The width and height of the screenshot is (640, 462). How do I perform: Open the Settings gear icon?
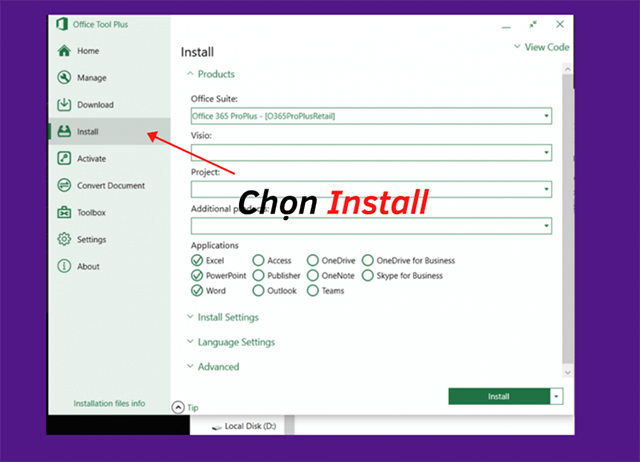click(65, 240)
